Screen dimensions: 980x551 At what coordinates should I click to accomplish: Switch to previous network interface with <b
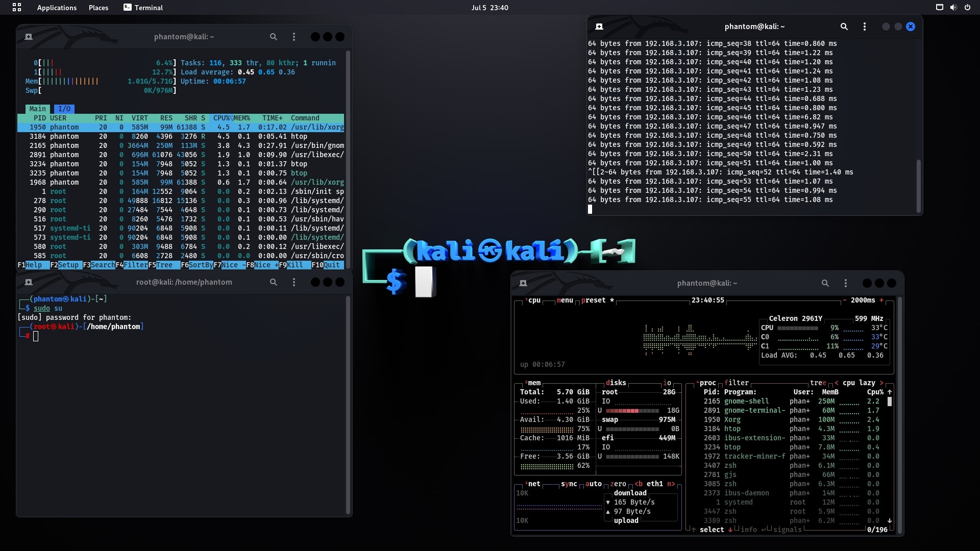tap(639, 484)
